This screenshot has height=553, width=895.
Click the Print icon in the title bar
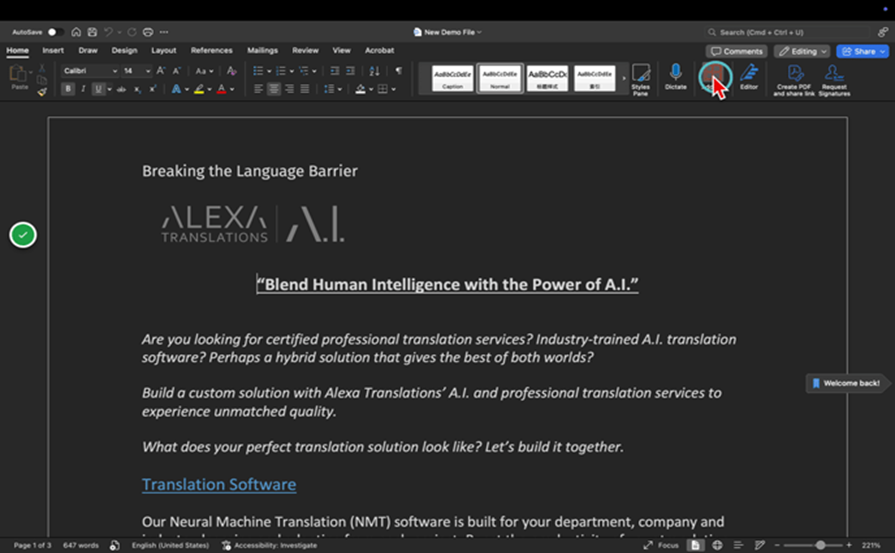148,32
